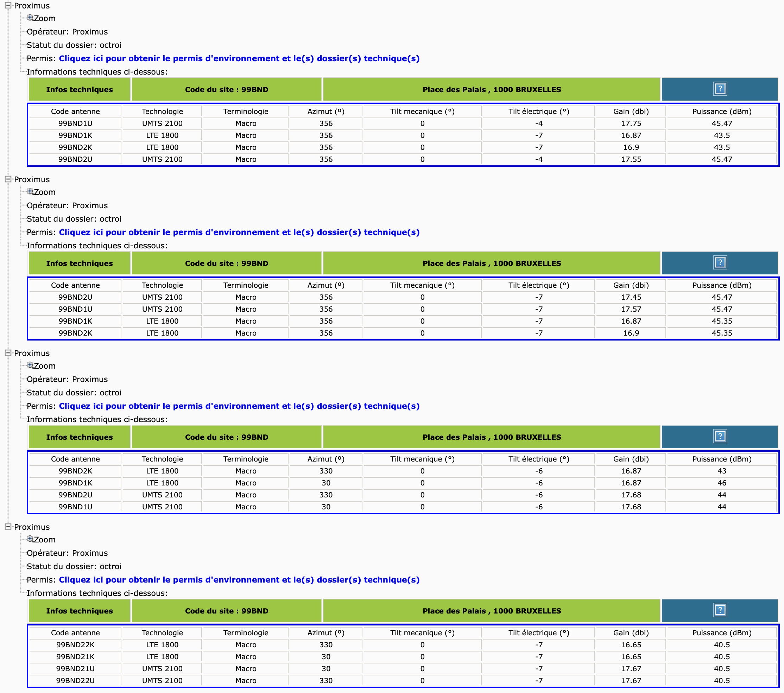
Task: Click the 'Tilt mecanique (°)' header in the third table
Action: (422, 459)
